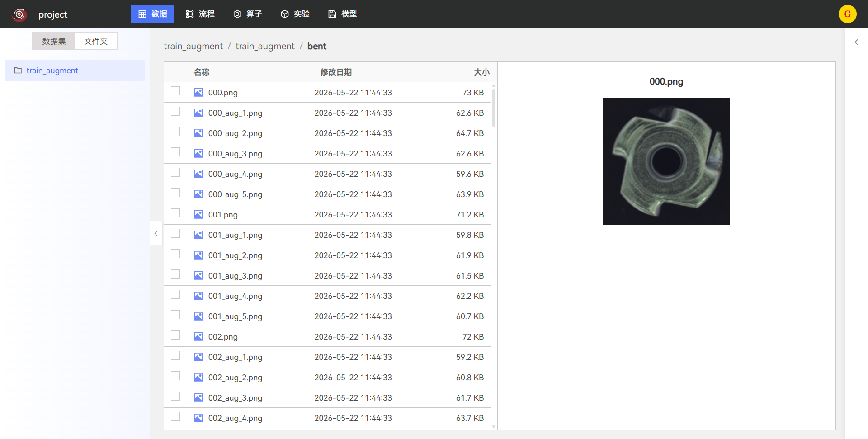This screenshot has height=439, width=868.
Task: Click the file list vertical scrollbar thumb
Action: pyautogui.click(x=494, y=108)
